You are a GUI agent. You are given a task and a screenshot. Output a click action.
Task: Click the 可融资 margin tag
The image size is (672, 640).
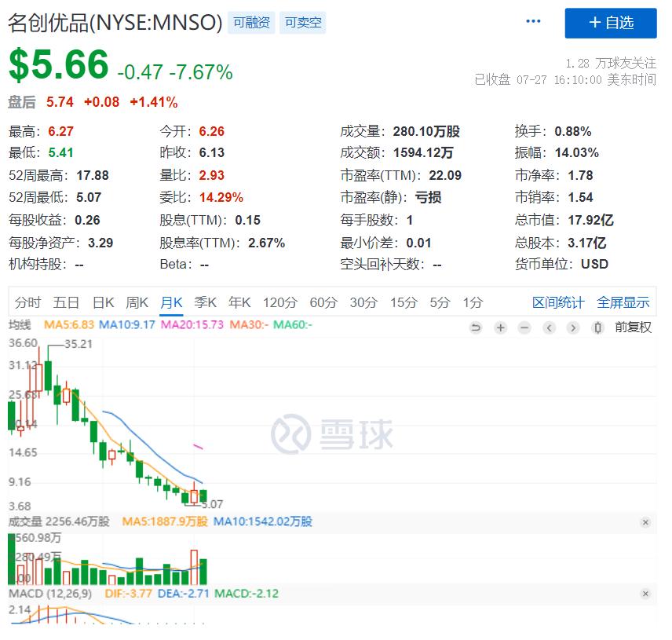pos(250,23)
